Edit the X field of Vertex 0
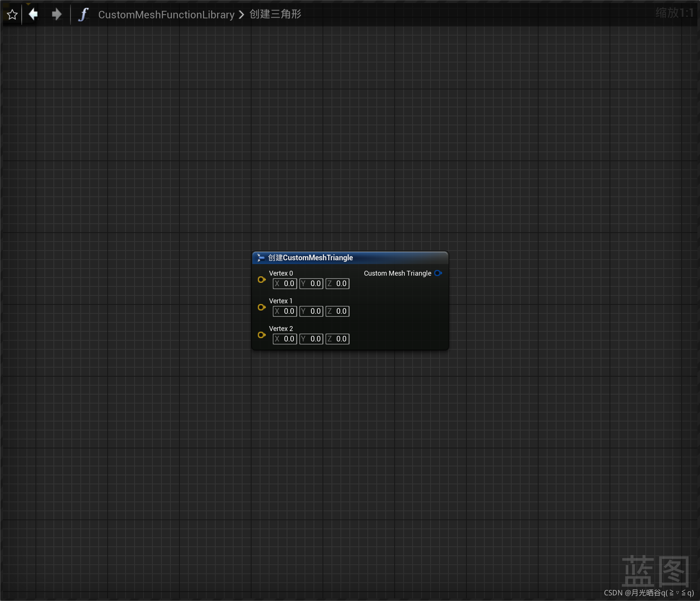 [284, 283]
